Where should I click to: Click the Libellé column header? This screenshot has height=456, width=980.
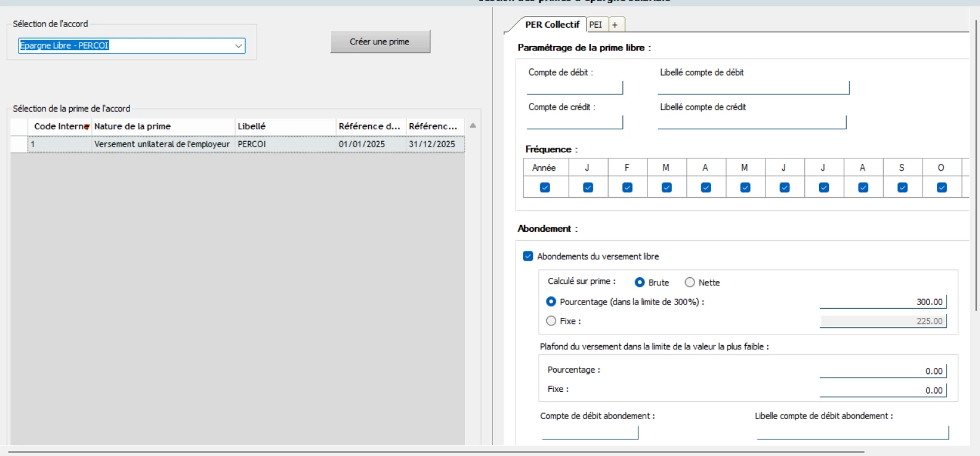tap(286, 126)
